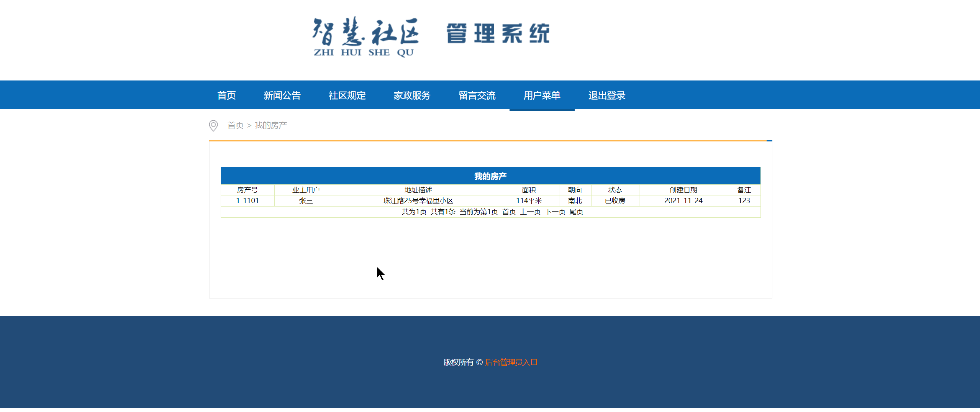Click the 我的房产 table title bar
980x412 pixels.
pos(490,176)
